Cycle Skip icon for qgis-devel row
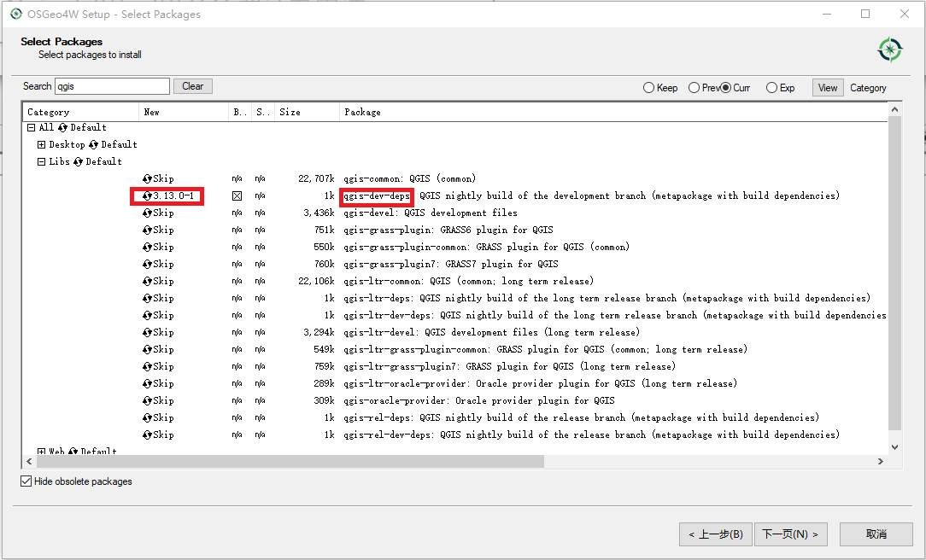The image size is (926, 560). coord(147,213)
